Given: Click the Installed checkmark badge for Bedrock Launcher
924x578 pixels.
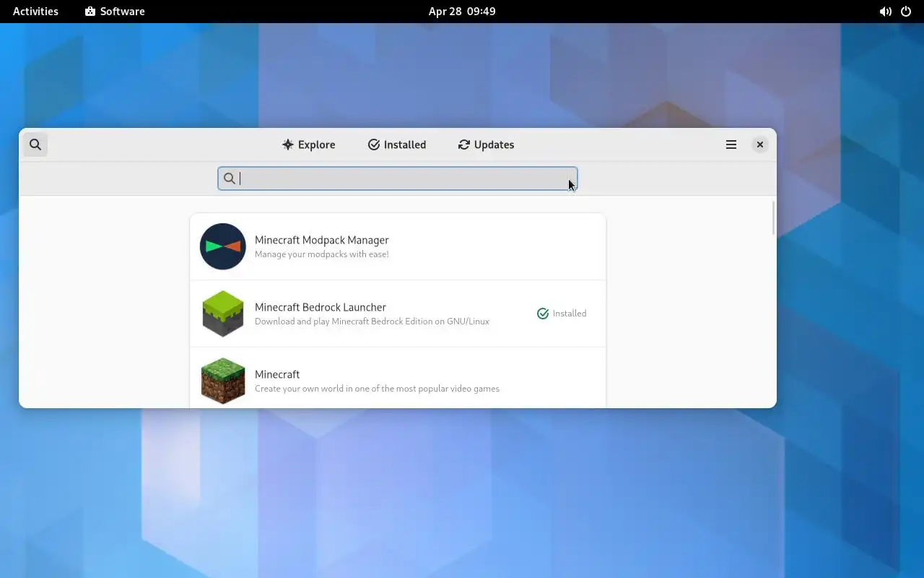Looking at the screenshot, I should 562,314.
